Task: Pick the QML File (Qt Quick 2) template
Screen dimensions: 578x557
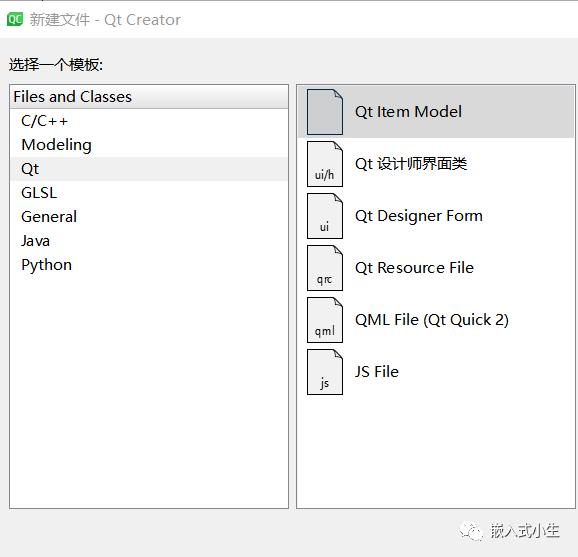Action: pyautogui.click(x=436, y=320)
